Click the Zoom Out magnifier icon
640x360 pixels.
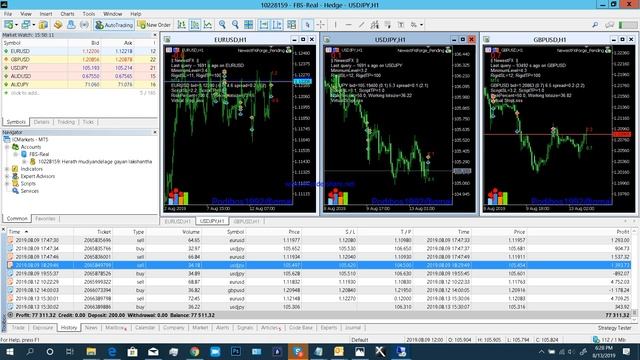[235, 25]
